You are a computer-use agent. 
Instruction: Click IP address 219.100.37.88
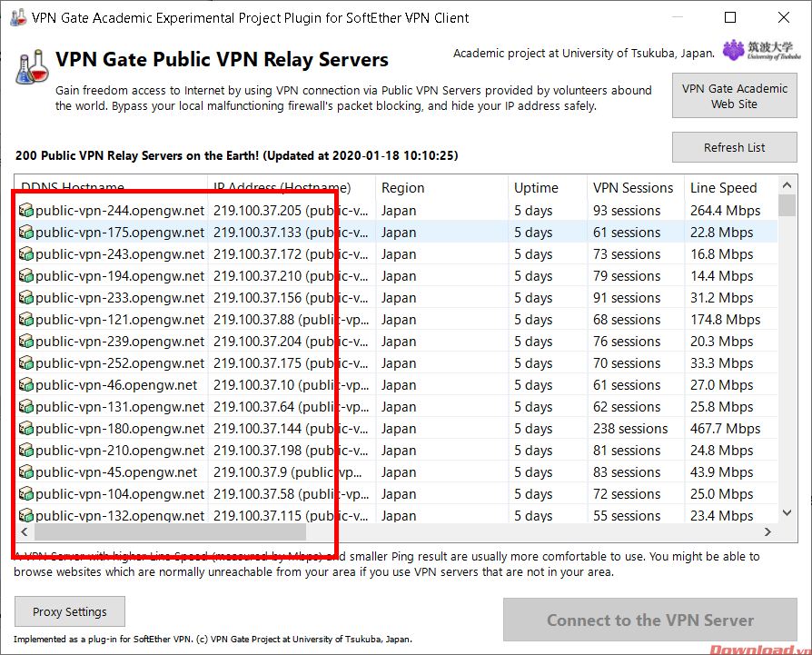(253, 320)
